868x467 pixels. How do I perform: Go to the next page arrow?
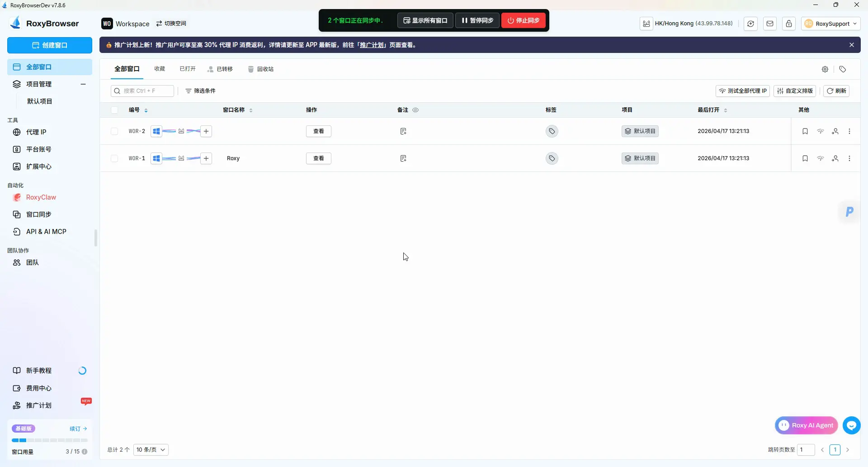pos(848,450)
